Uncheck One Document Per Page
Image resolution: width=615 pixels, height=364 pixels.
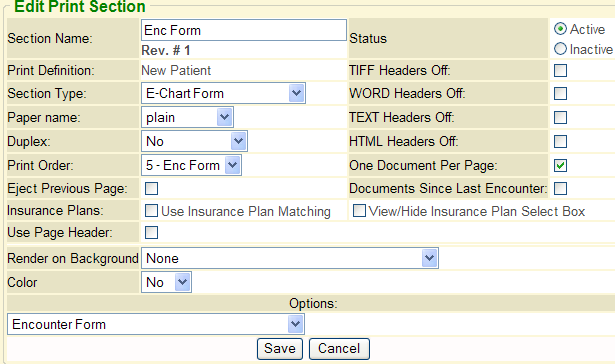[560, 166]
